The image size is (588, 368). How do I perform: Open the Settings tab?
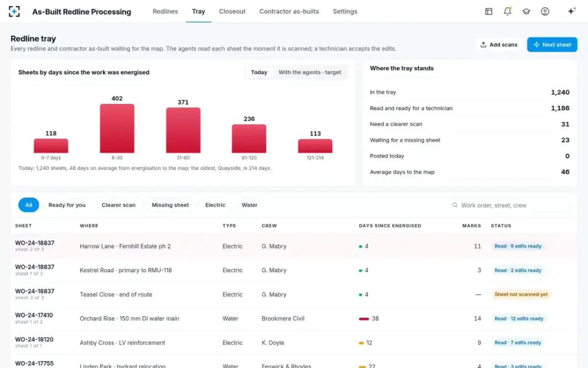(345, 11)
